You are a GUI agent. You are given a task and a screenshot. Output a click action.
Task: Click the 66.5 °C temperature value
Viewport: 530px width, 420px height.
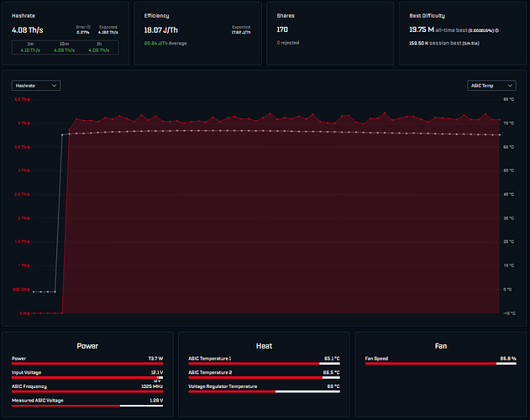pos(331,372)
